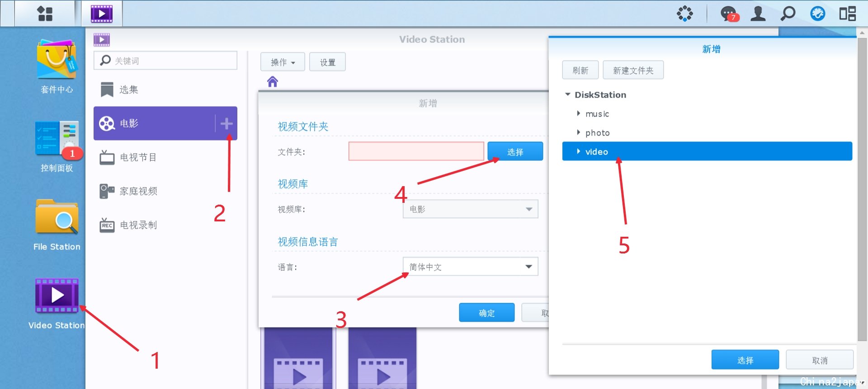868x389 pixels.
Task: Expand the photo folder arrow
Action: (578, 132)
